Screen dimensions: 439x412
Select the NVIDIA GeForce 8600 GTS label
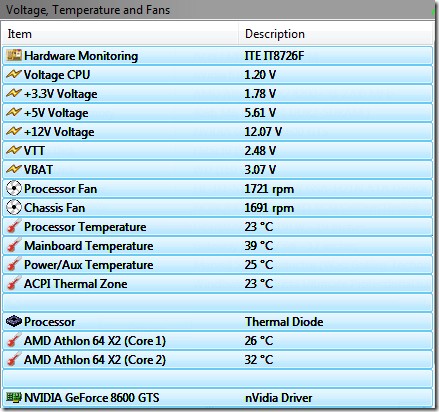point(92,398)
